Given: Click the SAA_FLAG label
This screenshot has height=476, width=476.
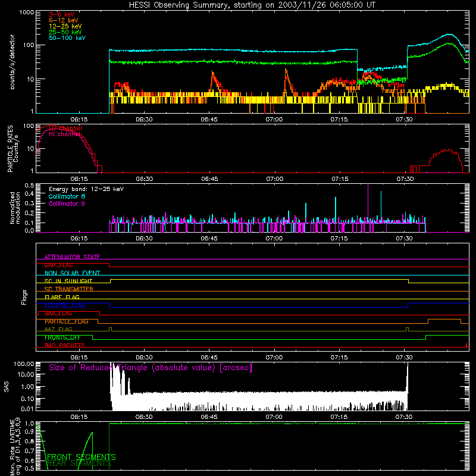Looking at the screenshot, I should click(58, 314).
